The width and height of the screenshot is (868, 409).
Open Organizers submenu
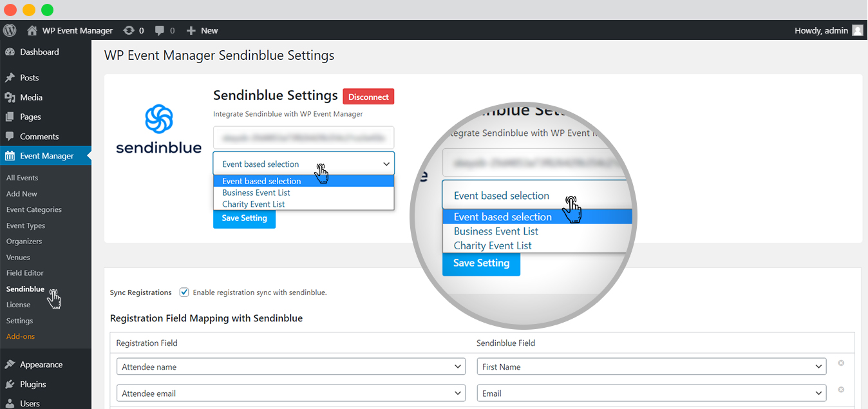[24, 241]
